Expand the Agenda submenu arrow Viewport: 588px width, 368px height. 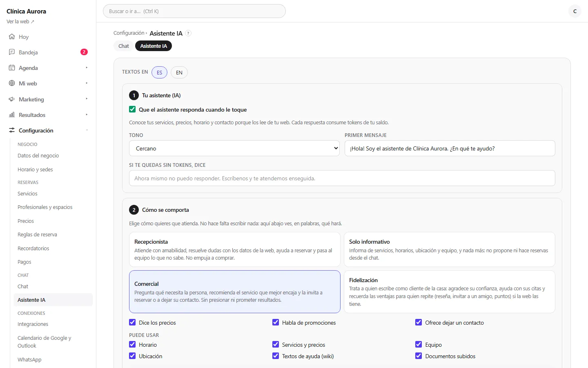[x=87, y=68]
